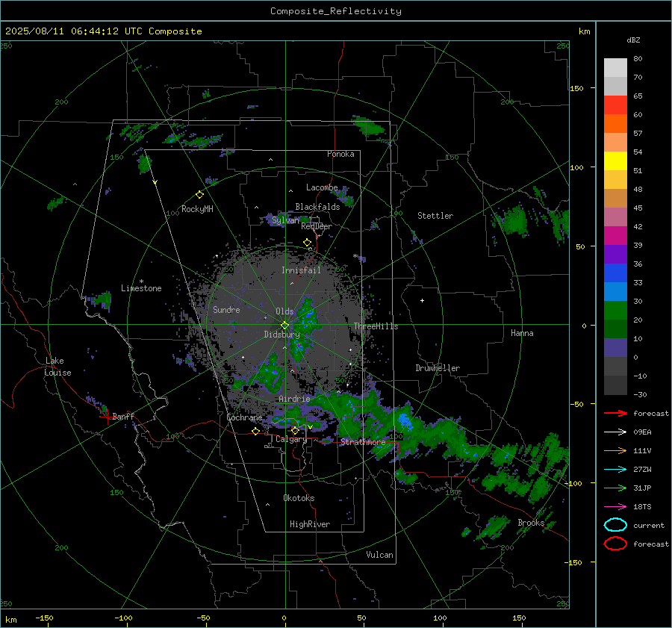Viewport: 672px width, 628px height.
Task: Click the RockyMH label
Action: click(x=197, y=209)
